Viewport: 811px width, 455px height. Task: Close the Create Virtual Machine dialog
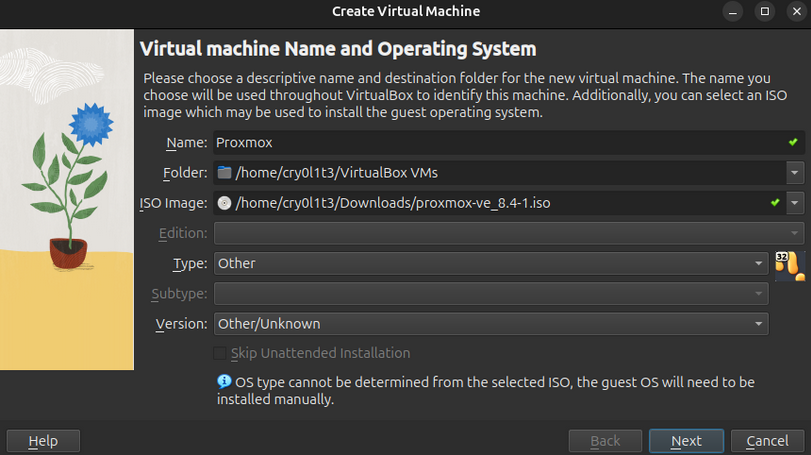coord(794,12)
